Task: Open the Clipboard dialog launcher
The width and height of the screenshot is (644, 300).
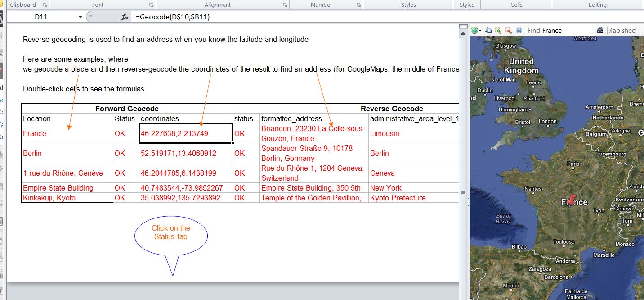Action: tap(44, 5)
